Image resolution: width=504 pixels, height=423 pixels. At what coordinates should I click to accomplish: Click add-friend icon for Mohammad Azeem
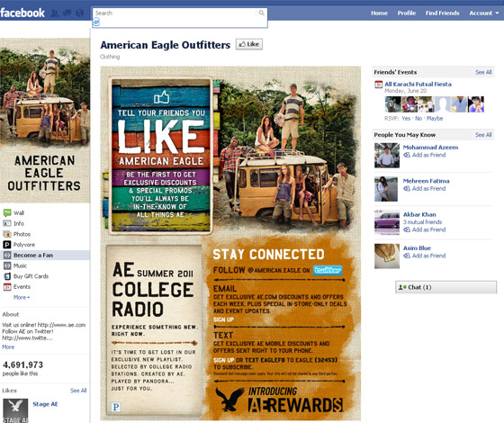click(407, 155)
